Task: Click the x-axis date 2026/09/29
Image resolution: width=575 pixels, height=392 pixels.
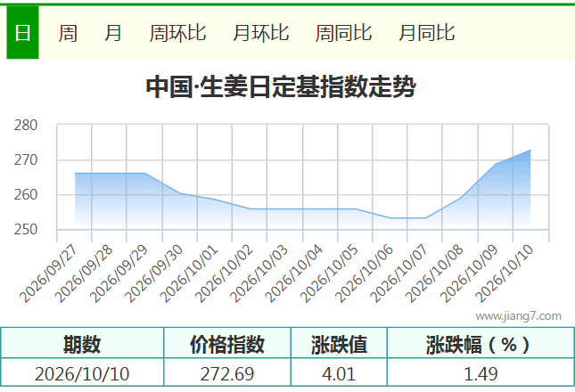Action: [x=118, y=274]
